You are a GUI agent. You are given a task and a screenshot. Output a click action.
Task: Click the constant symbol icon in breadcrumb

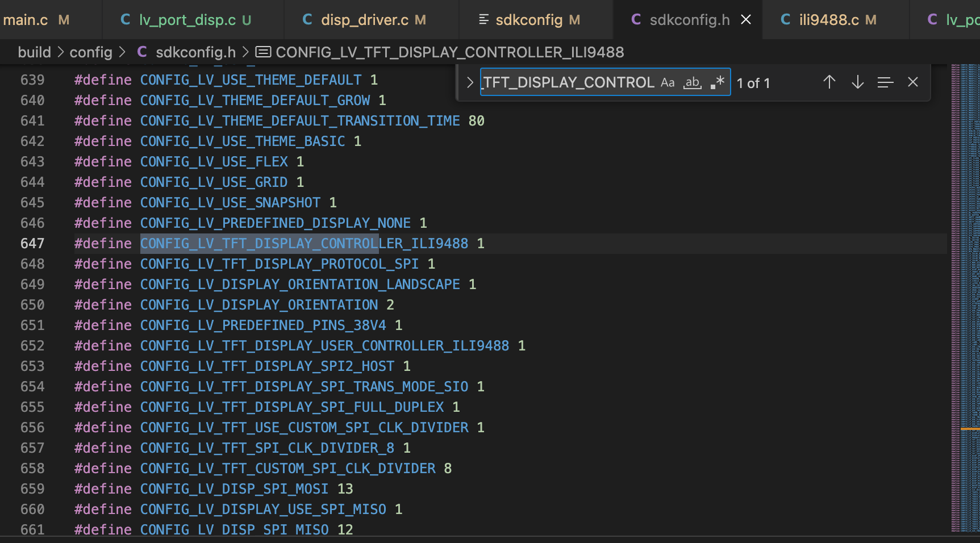tap(263, 52)
